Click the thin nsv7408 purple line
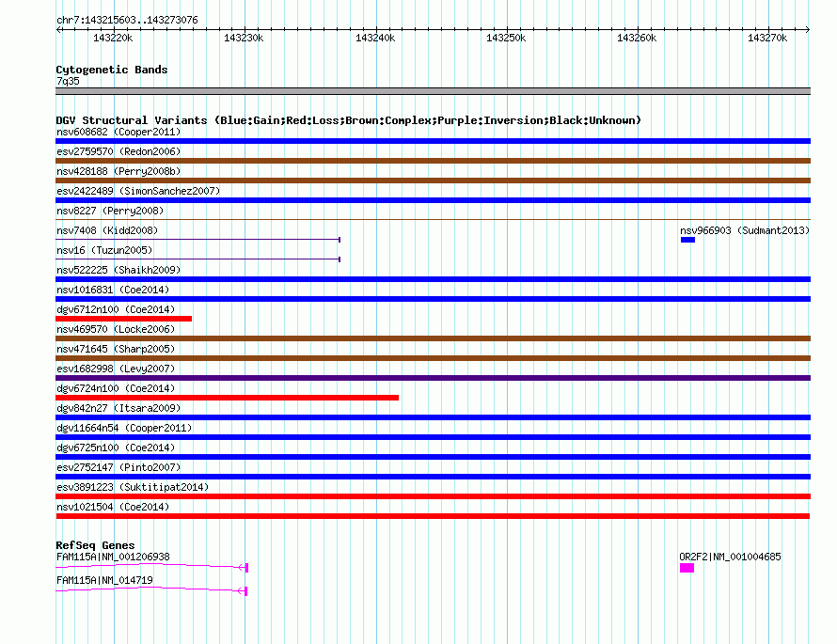837x644 pixels. [198, 240]
